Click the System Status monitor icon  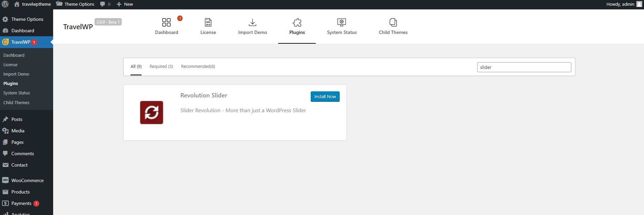pos(342,22)
